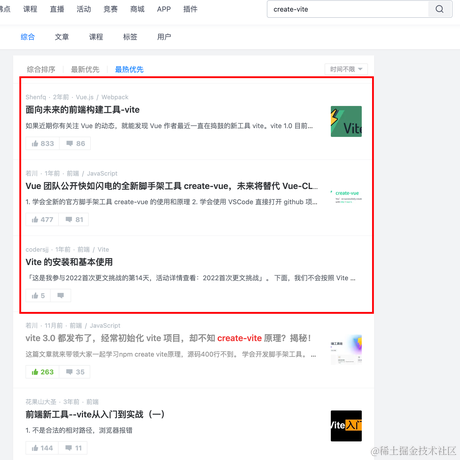
Task: Like the article with 5 likes
Action: 38,295
